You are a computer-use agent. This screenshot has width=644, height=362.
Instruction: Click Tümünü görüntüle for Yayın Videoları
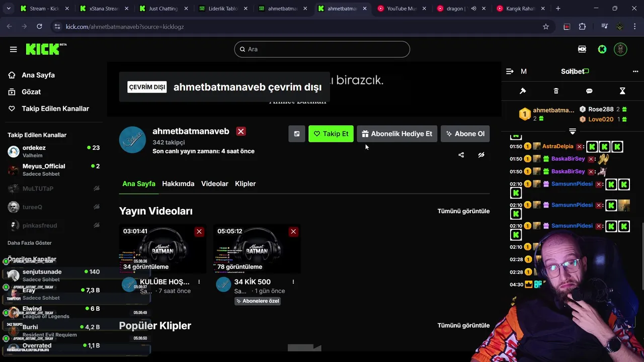tap(463, 211)
